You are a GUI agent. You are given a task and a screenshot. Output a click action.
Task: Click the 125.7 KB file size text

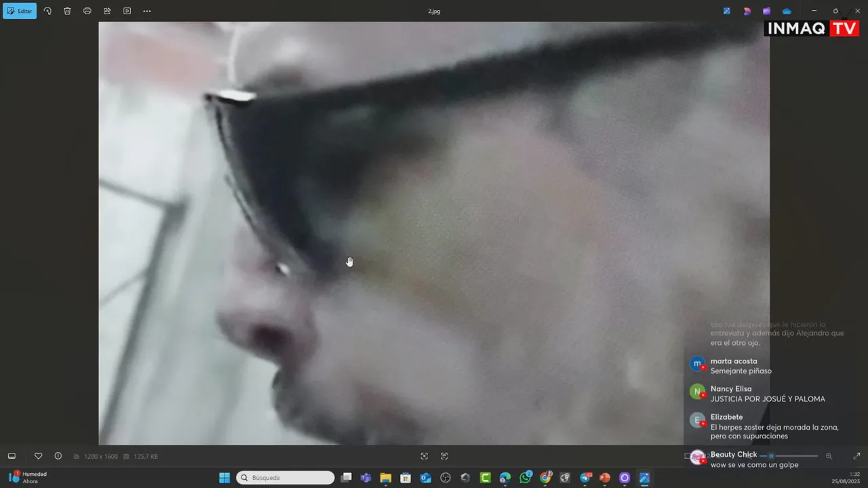146,457
